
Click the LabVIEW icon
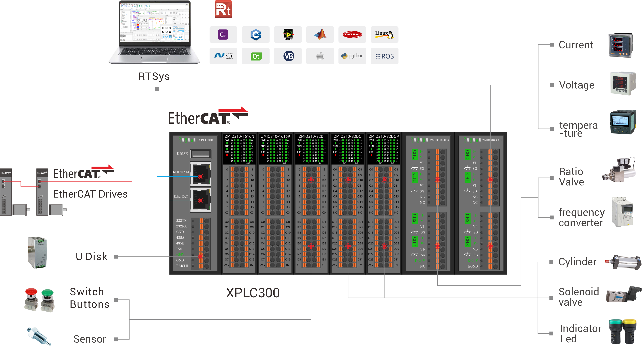(288, 34)
